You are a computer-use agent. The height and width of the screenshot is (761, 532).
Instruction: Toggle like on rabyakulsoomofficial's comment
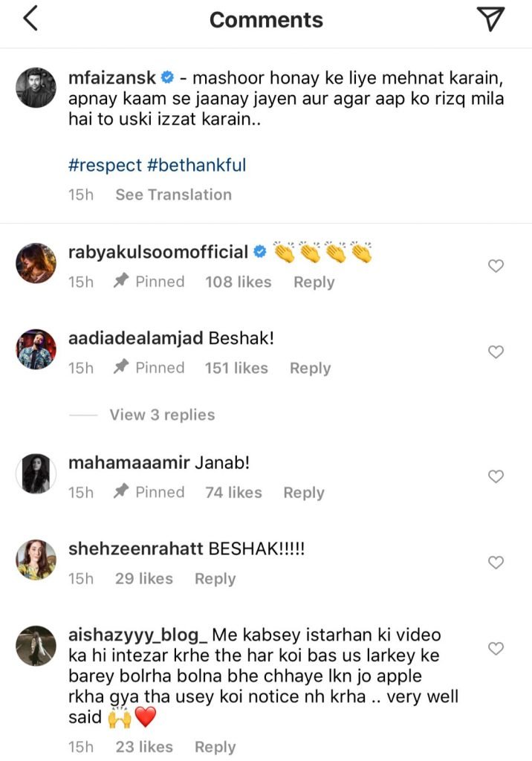(496, 265)
